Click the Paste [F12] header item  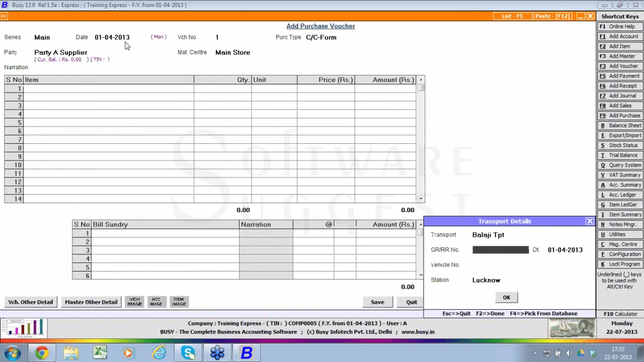[553, 16]
